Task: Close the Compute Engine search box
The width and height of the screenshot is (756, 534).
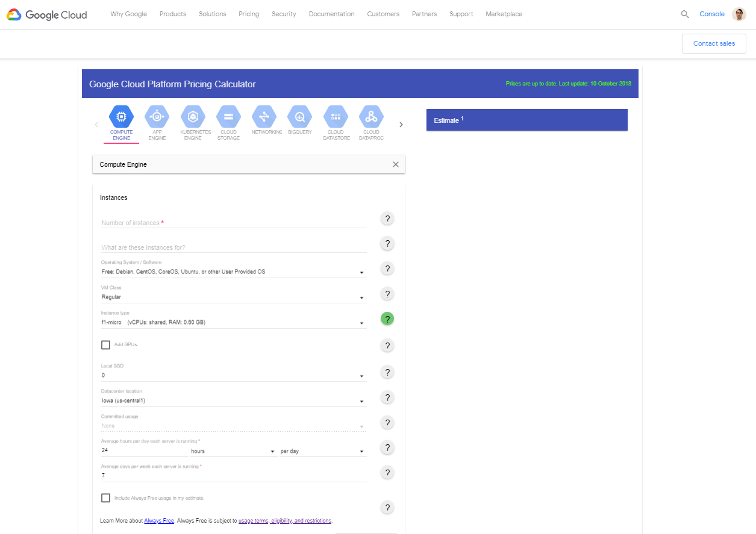Action: [x=396, y=164]
